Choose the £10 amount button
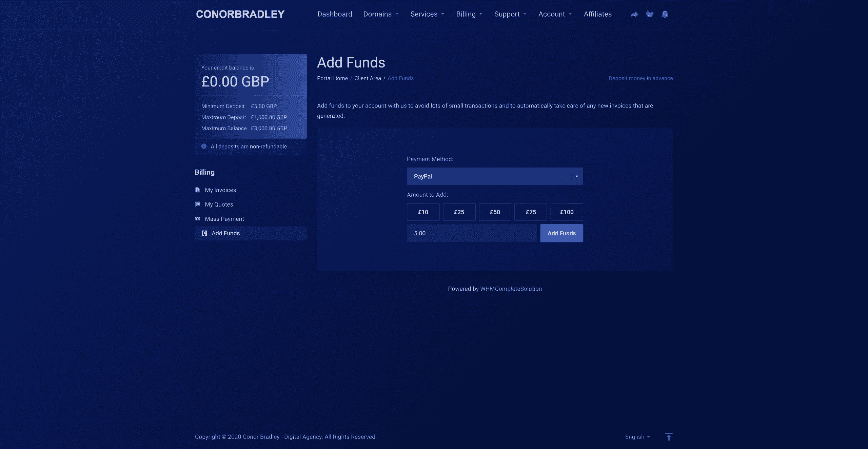Viewport: 868px width, 449px height. pos(423,212)
